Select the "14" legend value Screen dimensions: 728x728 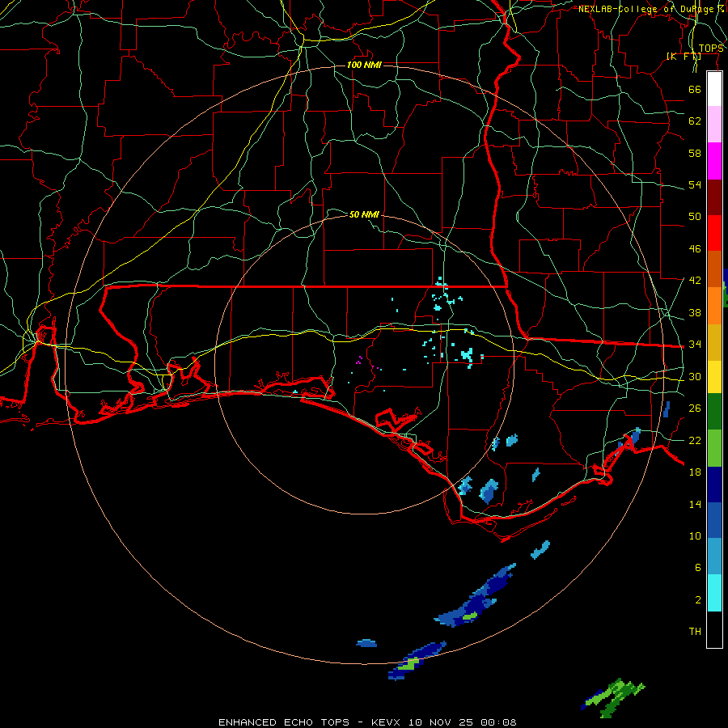(695, 504)
